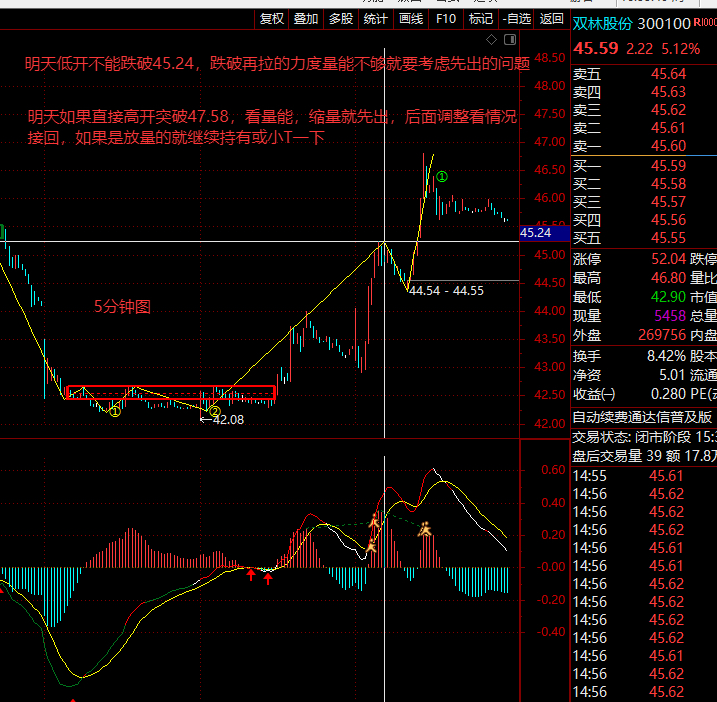The width and height of the screenshot is (717, 702).
Task: Click the stock name 双林股份
Action: [603, 23]
